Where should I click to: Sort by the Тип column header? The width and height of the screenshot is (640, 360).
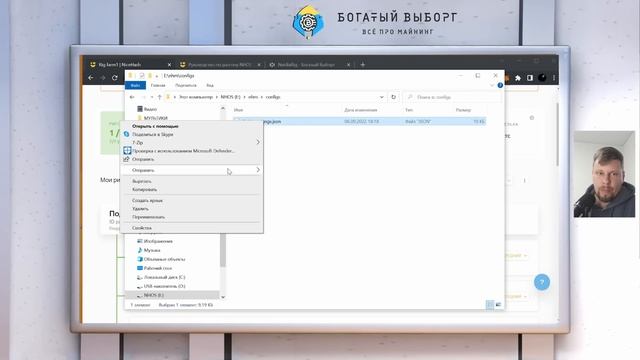[x=409, y=110]
